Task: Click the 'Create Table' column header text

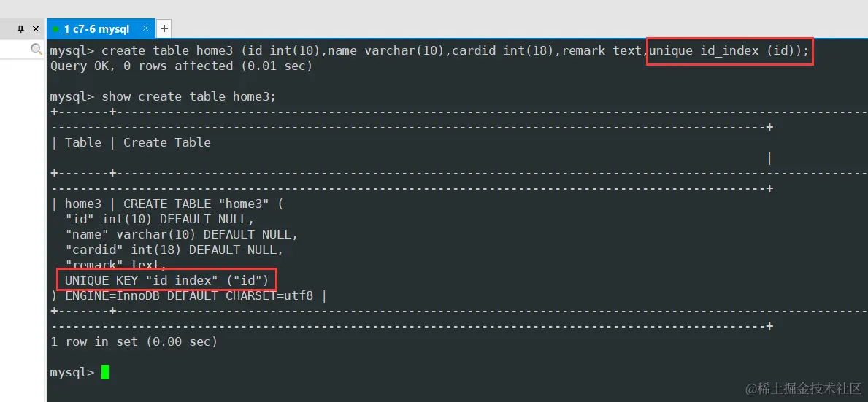Action: click(167, 143)
